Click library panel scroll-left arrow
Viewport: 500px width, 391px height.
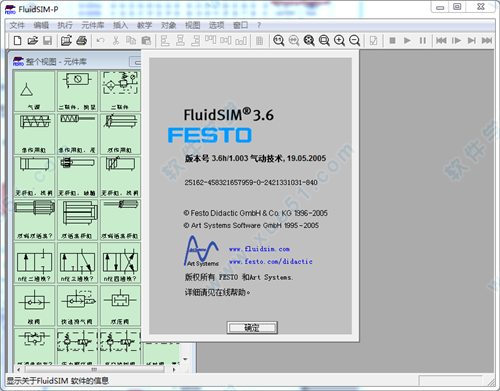pyautogui.click(x=19, y=369)
